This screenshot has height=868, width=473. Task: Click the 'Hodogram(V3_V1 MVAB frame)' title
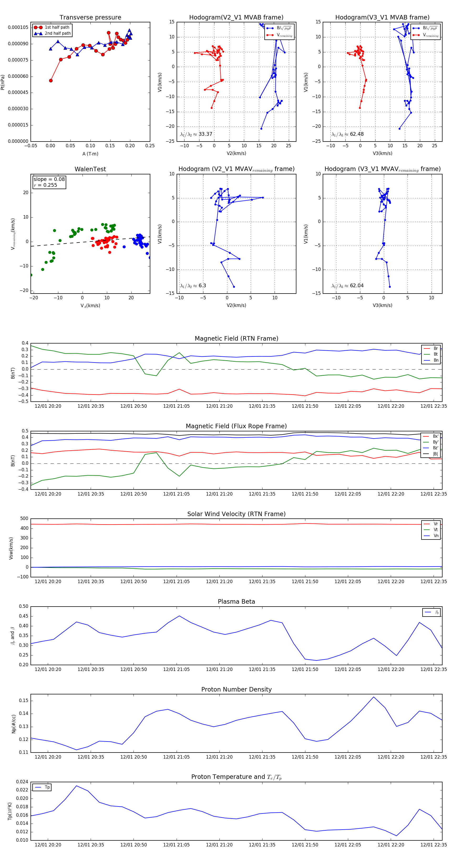pos(382,18)
